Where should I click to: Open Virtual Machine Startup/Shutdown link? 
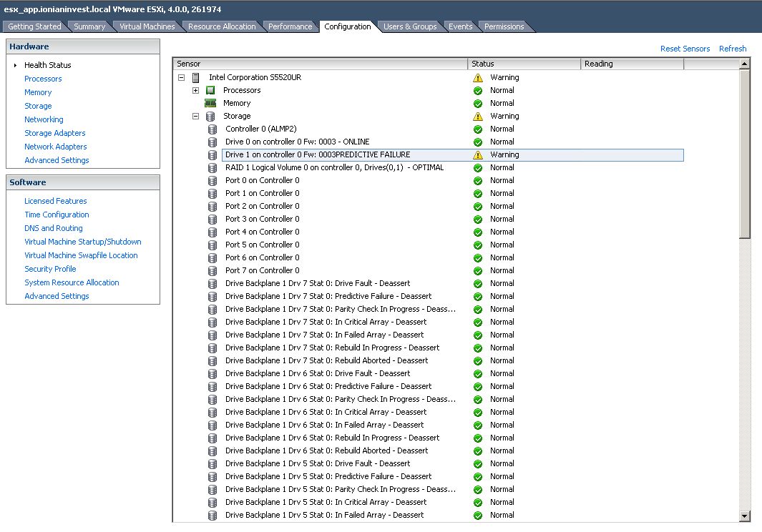(82, 242)
